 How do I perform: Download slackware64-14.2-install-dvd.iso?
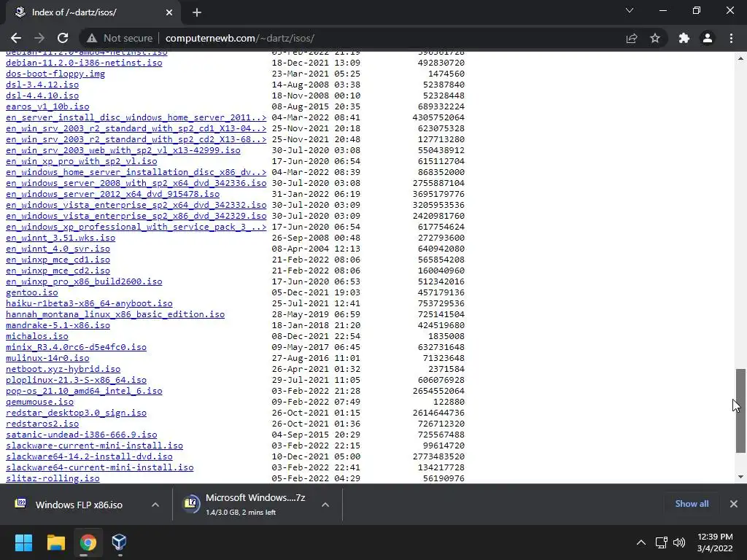click(x=89, y=457)
